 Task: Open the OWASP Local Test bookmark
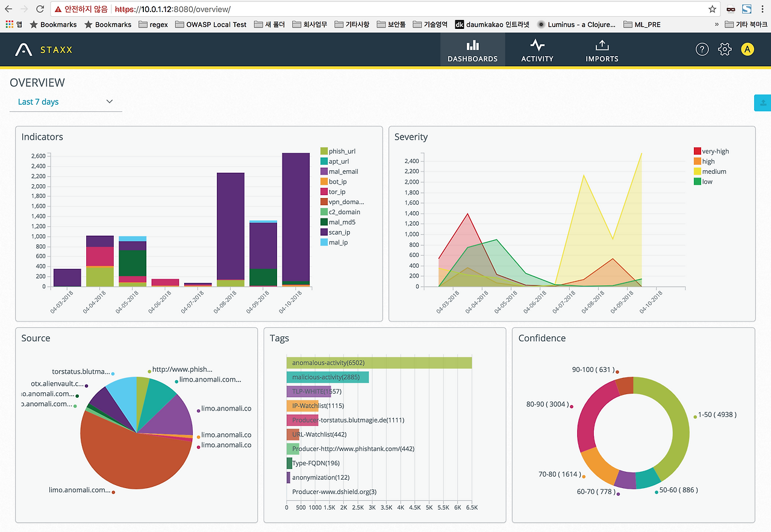tap(211, 25)
